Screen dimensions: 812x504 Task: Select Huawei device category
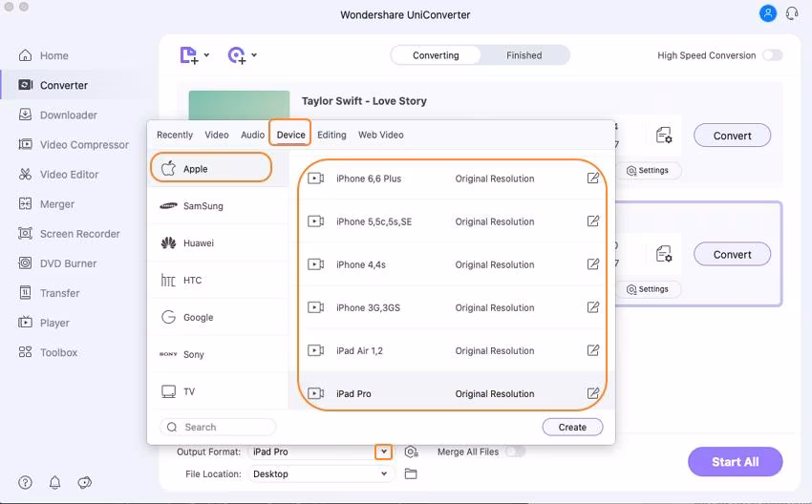click(218, 242)
